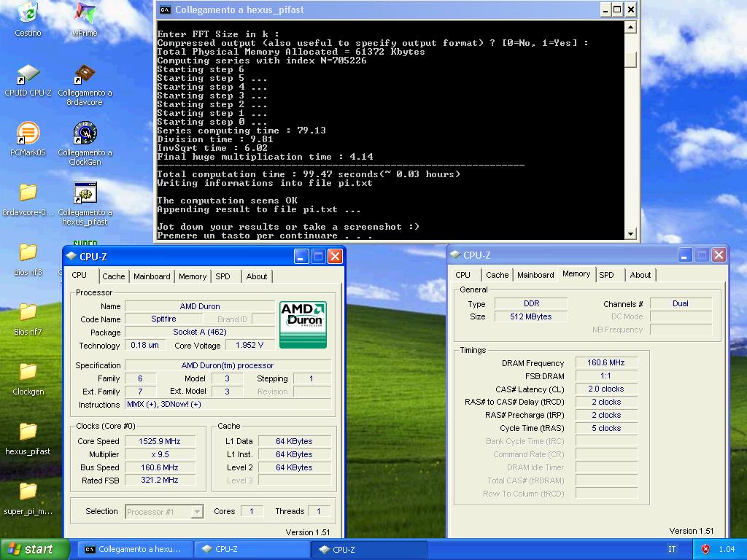
Task: Click the Level 2 cache 64 KBytes value
Action: [295, 467]
